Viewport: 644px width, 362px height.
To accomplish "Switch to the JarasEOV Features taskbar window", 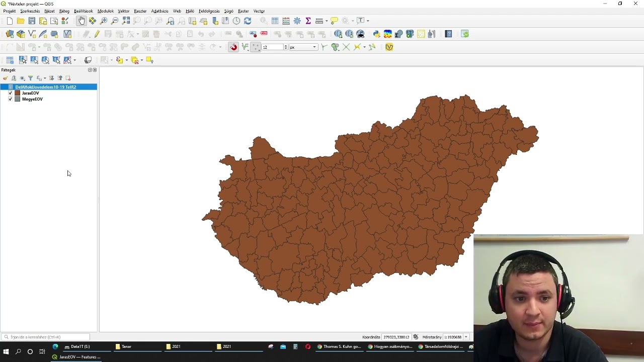I will 76,357.
